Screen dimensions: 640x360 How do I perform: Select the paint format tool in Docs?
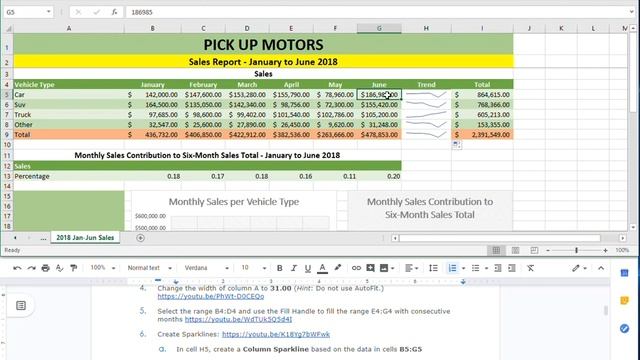click(74, 268)
